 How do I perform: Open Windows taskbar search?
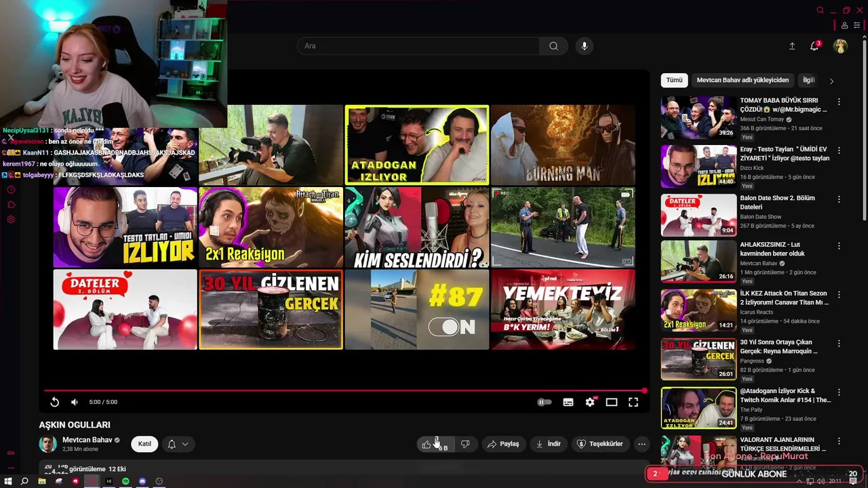click(x=24, y=481)
